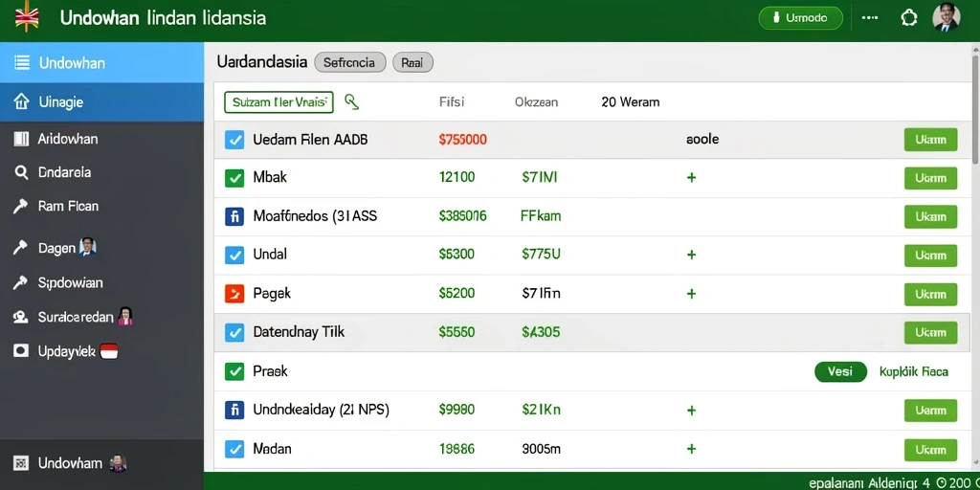Click the Fifsi column header
The width and height of the screenshot is (980, 490).
point(452,101)
